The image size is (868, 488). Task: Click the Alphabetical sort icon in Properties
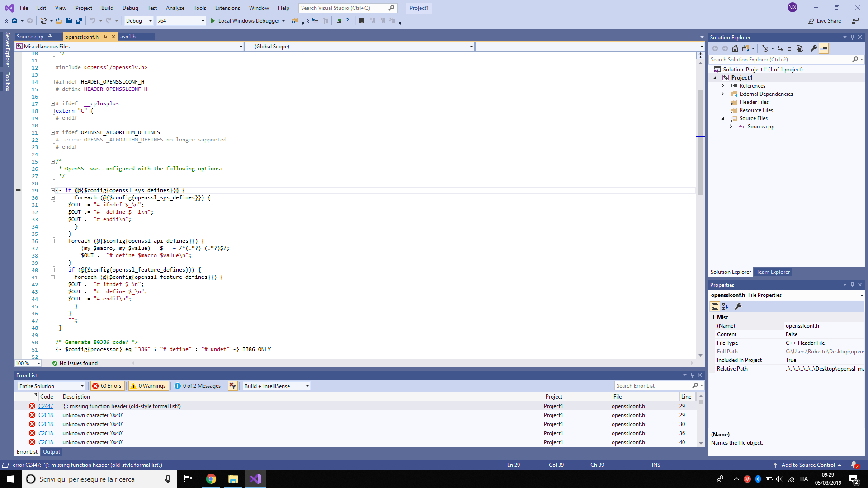[x=725, y=306]
